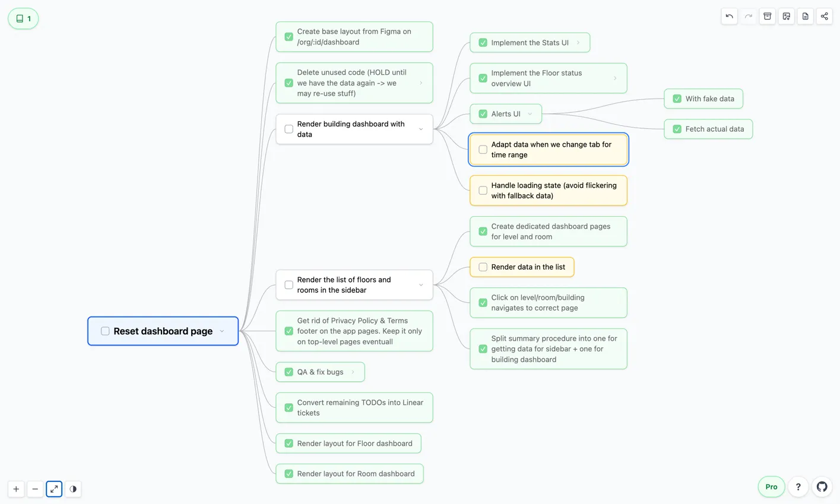Toggle the dark/light contrast theme button

[x=73, y=489]
